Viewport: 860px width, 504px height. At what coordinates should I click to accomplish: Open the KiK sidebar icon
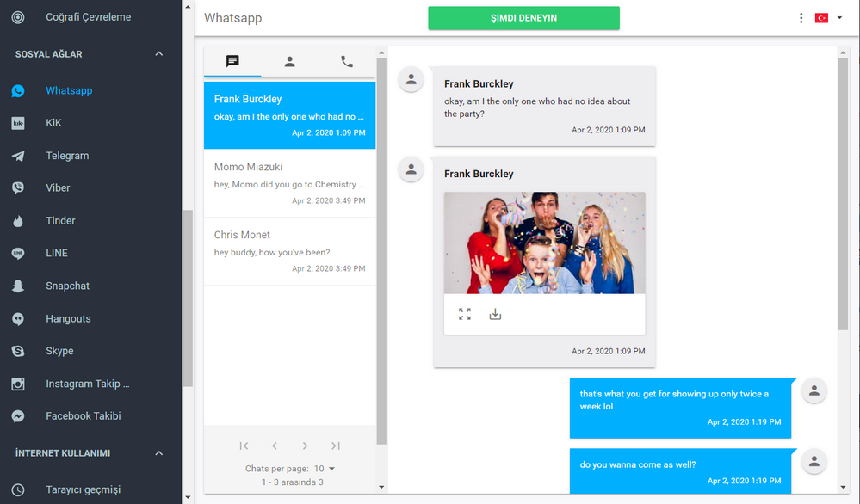[x=18, y=123]
